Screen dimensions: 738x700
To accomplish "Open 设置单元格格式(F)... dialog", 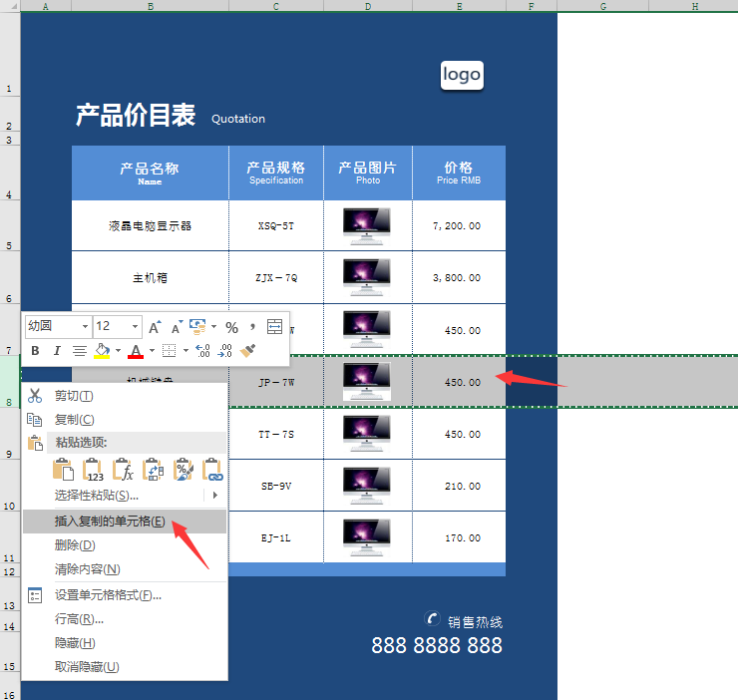I will [125, 595].
